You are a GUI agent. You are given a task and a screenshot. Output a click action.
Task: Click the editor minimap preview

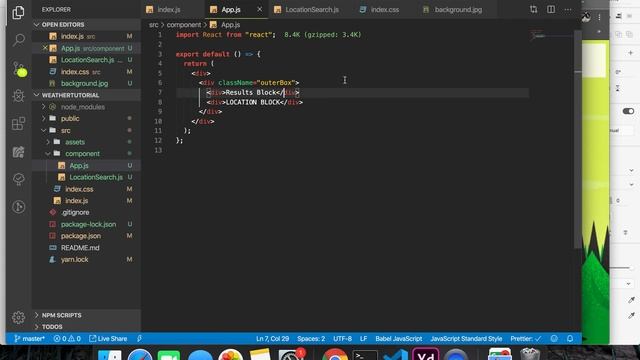(x=551, y=37)
